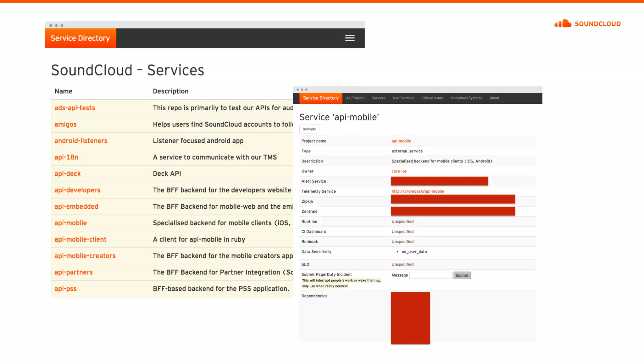Open the api-mobile service in the list
Viewport: 644px width, 362px height.
coord(70,223)
